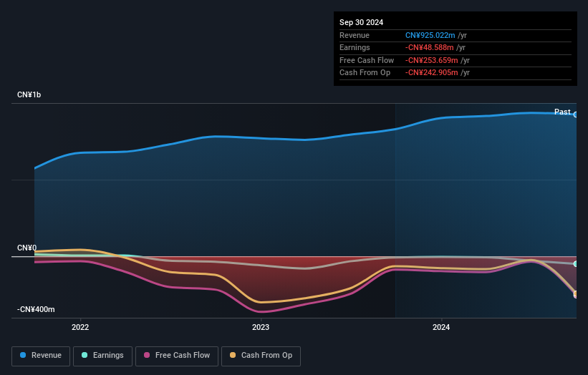Toggle the Revenue legend button
The width and height of the screenshot is (588, 375).
(x=41, y=356)
